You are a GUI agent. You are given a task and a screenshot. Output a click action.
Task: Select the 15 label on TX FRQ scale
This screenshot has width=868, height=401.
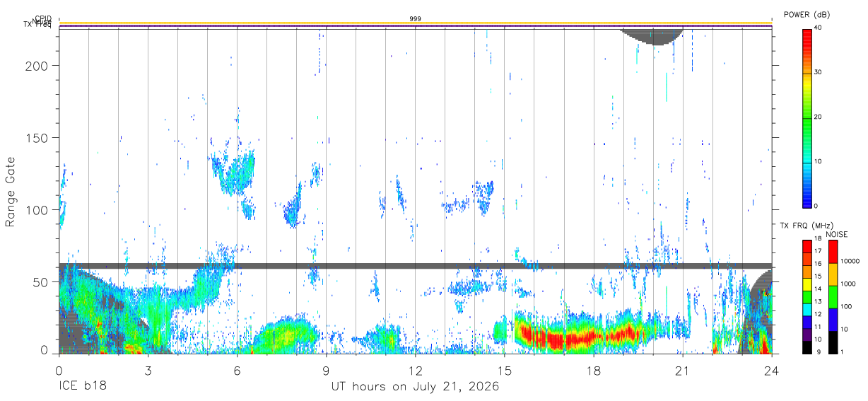[819, 277]
